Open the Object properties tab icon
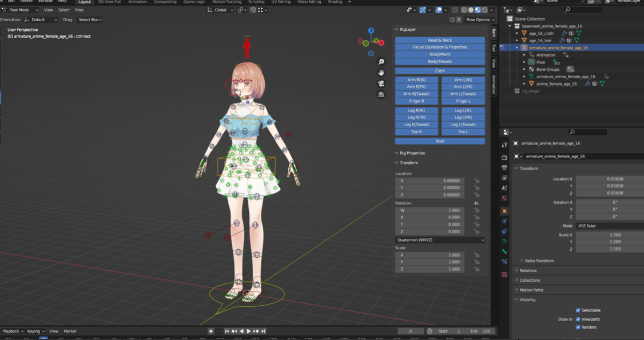 pyautogui.click(x=504, y=211)
